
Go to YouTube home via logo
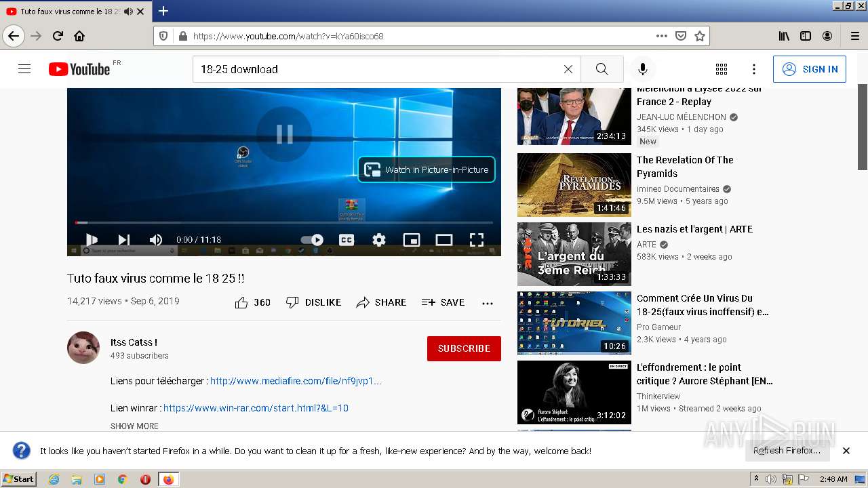[79, 69]
